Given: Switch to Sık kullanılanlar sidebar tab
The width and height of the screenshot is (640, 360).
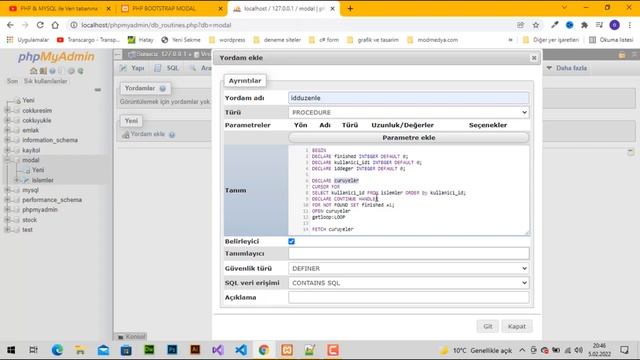Looking at the screenshot, I should pyautogui.click(x=45, y=81).
